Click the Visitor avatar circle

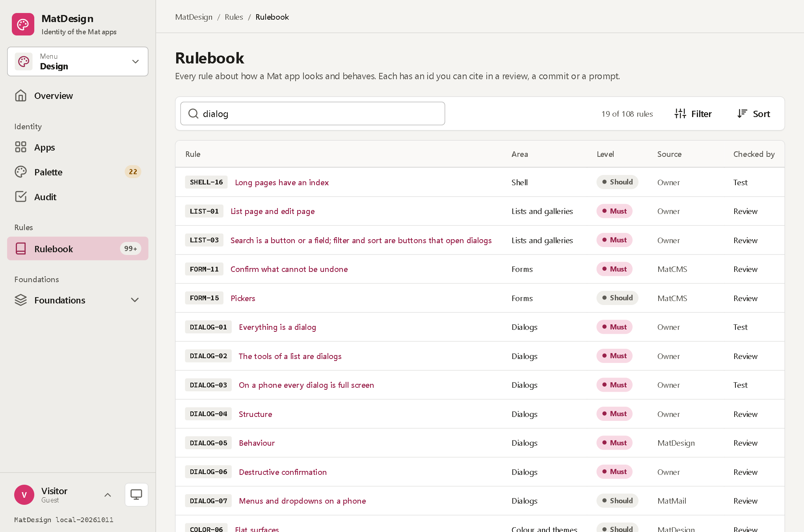pos(24,495)
